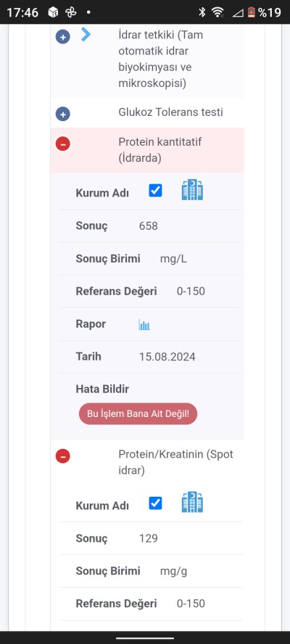Click the Bu İşlem Bana Ait Değil! button
Viewport: 290px width, 644px height.
[138, 413]
